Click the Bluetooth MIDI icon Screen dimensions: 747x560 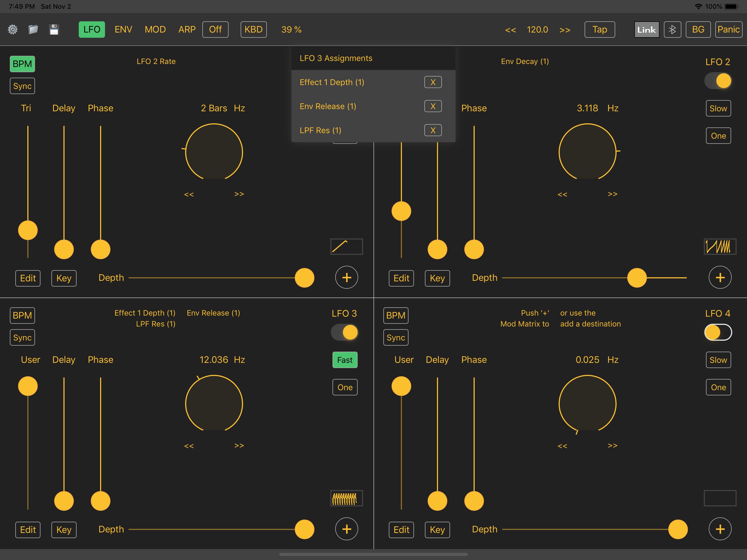(x=672, y=30)
